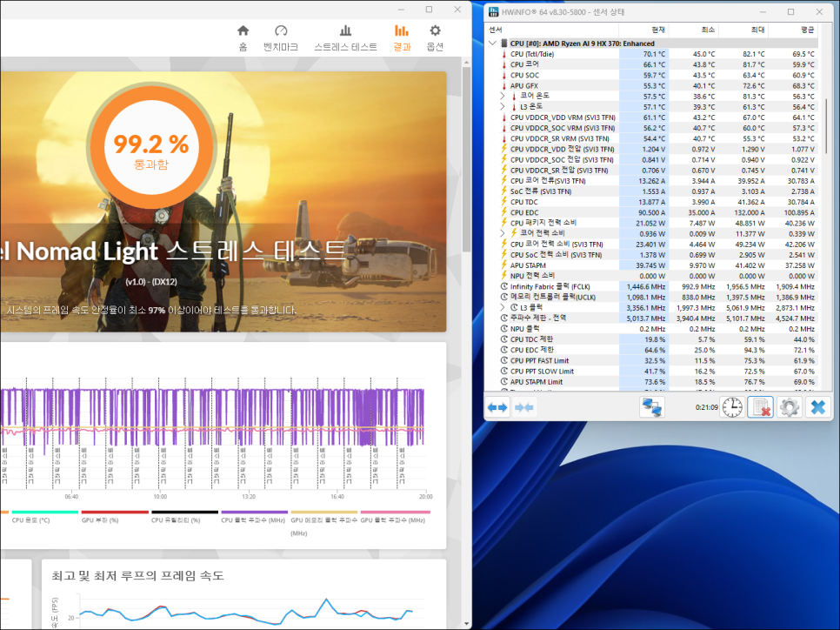
Task: Reset the elapsed time clock icon
Action: point(732,407)
